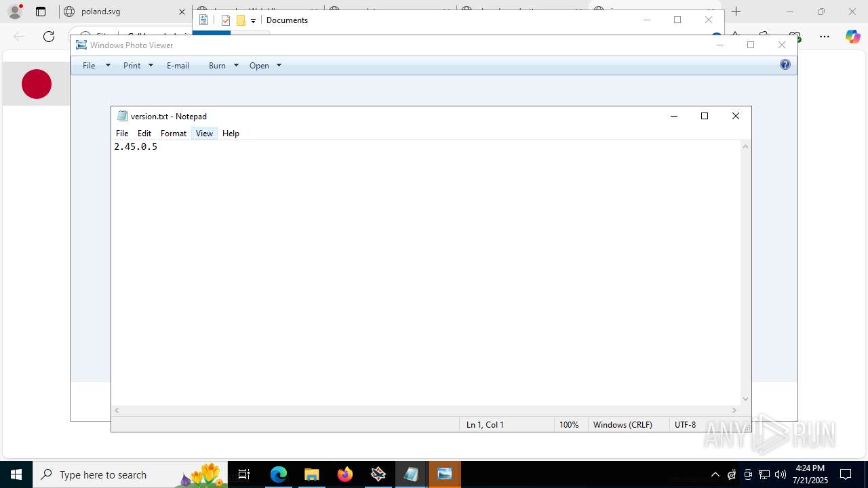The height and width of the screenshot is (488, 868).
Task: Open Notepad View menu
Action: [204, 134]
